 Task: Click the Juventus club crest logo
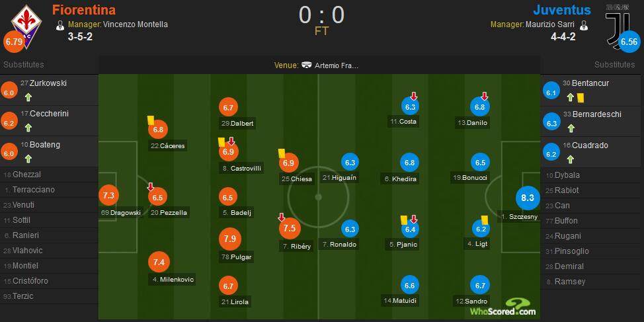[618, 26]
